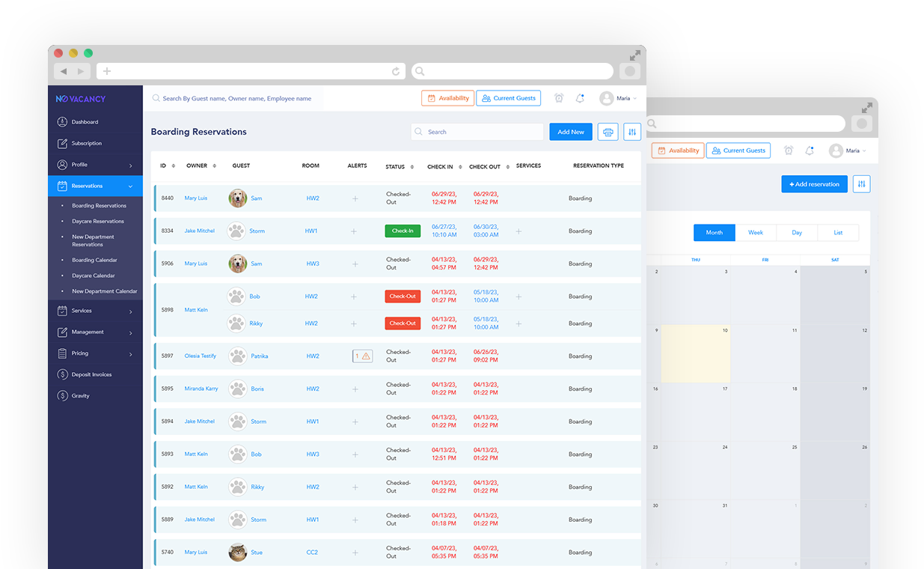Click the print icon next to Add New

(608, 132)
